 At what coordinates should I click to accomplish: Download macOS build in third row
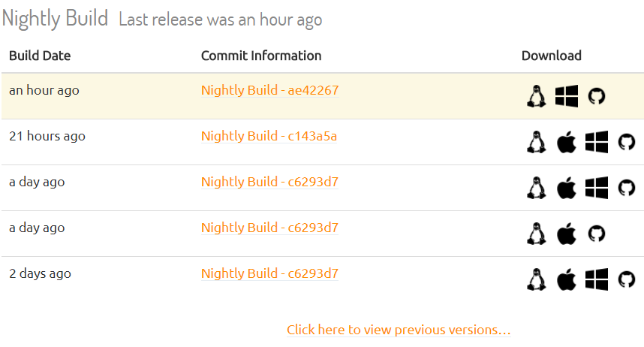pos(567,188)
